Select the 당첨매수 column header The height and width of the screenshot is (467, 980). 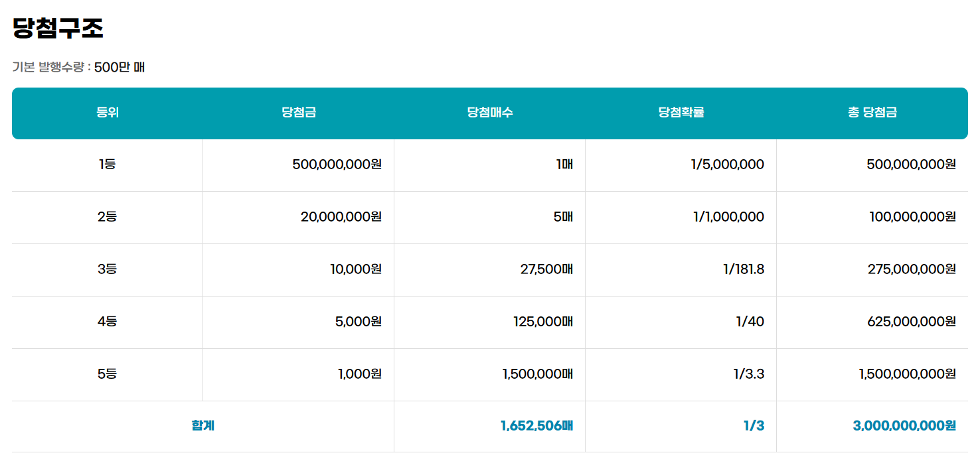pos(489,113)
